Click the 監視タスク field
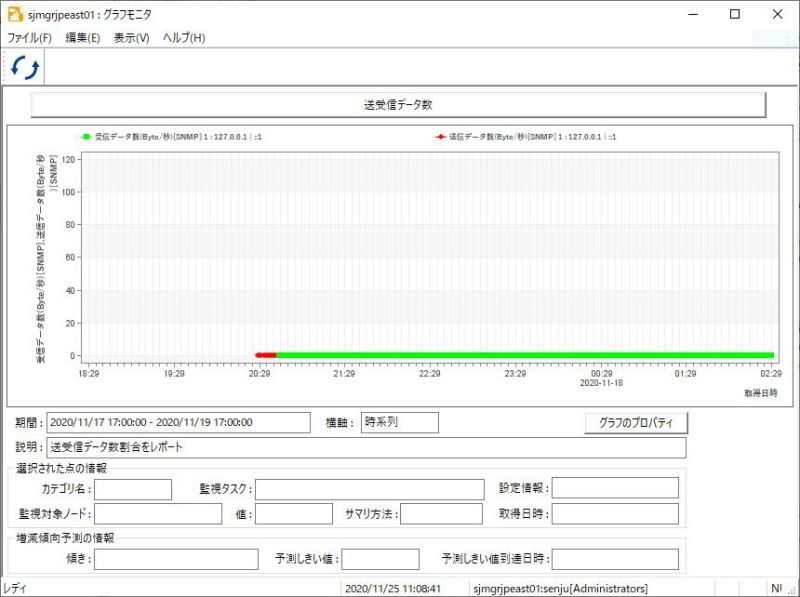Image resolution: width=800 pixels, height=597 pixels. pyautogui.click(x=369, y=489)
